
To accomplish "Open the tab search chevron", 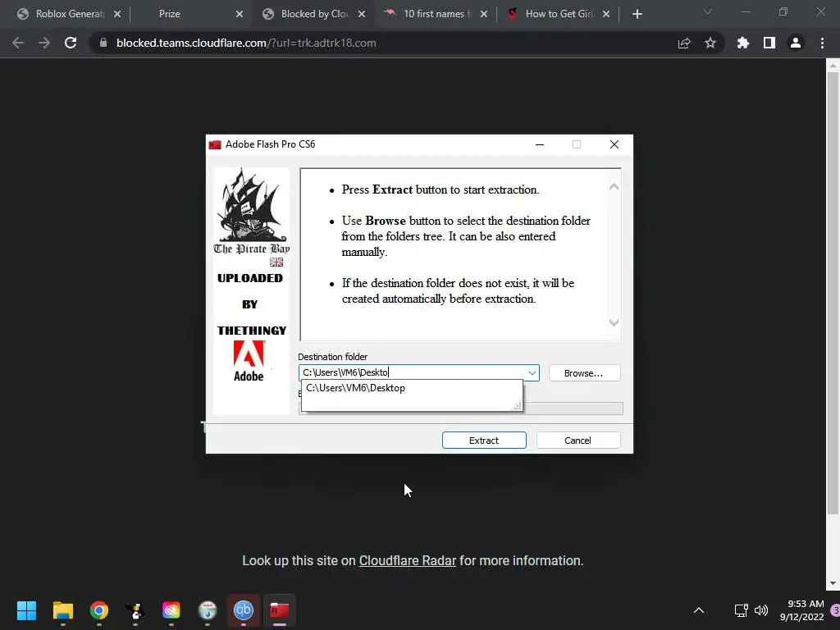I will coord(708,11).
